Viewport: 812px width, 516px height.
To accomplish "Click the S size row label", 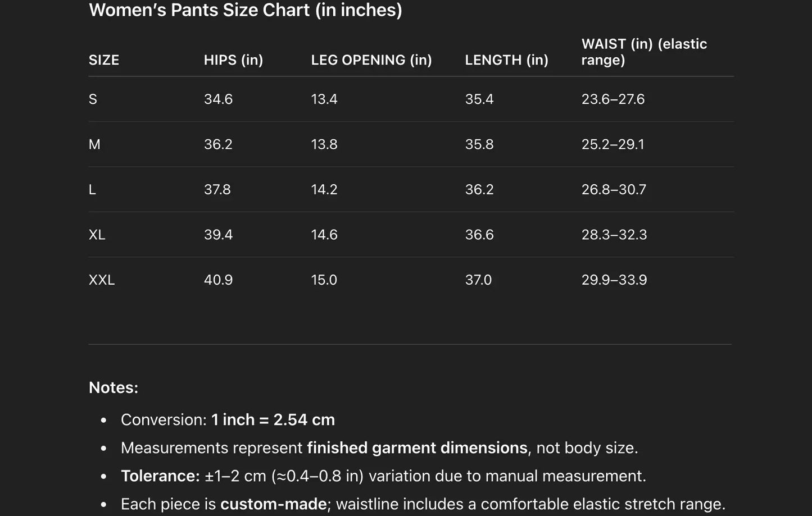I will (93, 99).
